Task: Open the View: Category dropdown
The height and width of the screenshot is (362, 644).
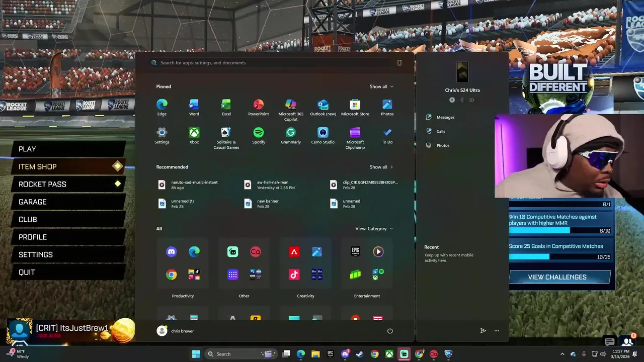Action: [x=374, y=229]
